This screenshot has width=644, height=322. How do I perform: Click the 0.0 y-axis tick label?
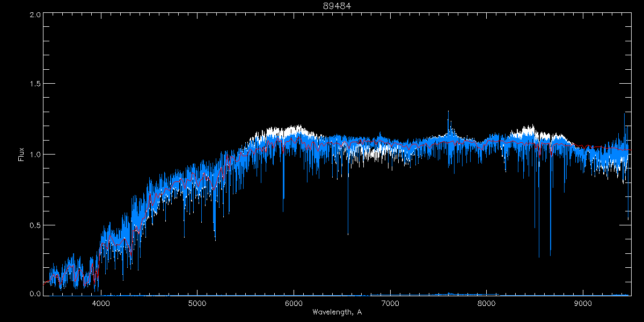[x=34, y=294]
